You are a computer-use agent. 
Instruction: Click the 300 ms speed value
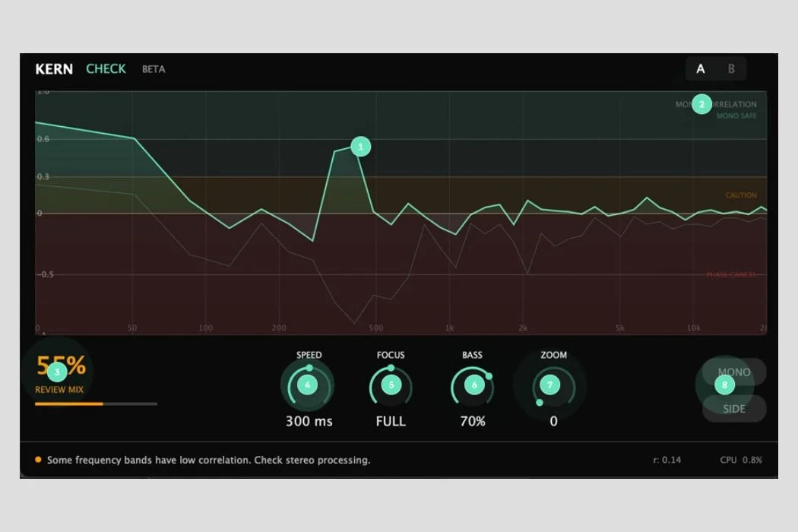click(309, 421)
